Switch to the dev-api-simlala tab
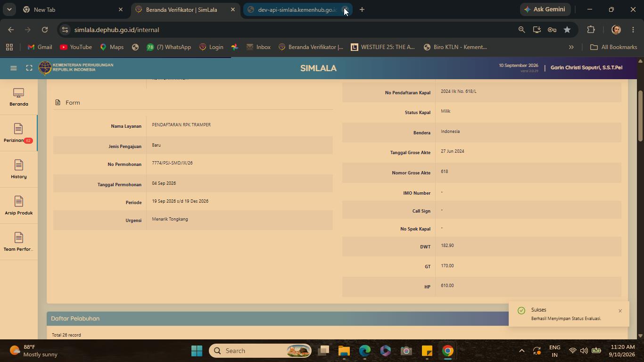 coord(297,9)
